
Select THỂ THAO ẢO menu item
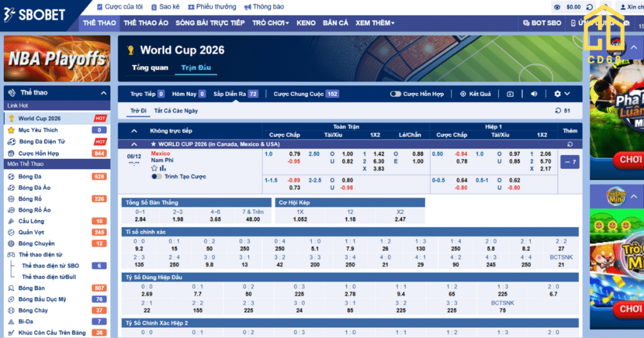click(146, 23)
